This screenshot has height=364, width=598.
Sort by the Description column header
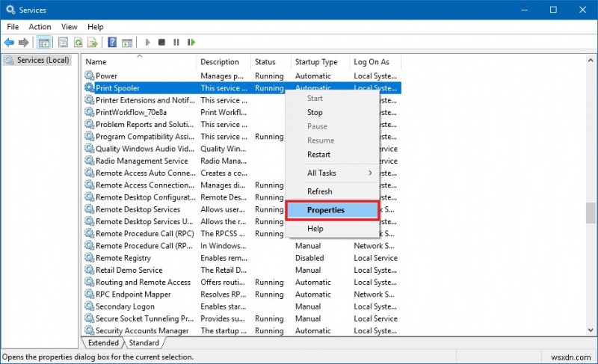tap(224, 62)
